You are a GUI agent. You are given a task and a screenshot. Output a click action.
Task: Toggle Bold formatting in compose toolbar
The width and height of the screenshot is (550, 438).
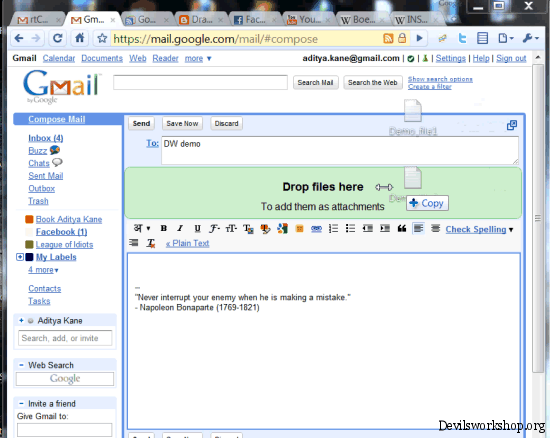pos(163,229)
